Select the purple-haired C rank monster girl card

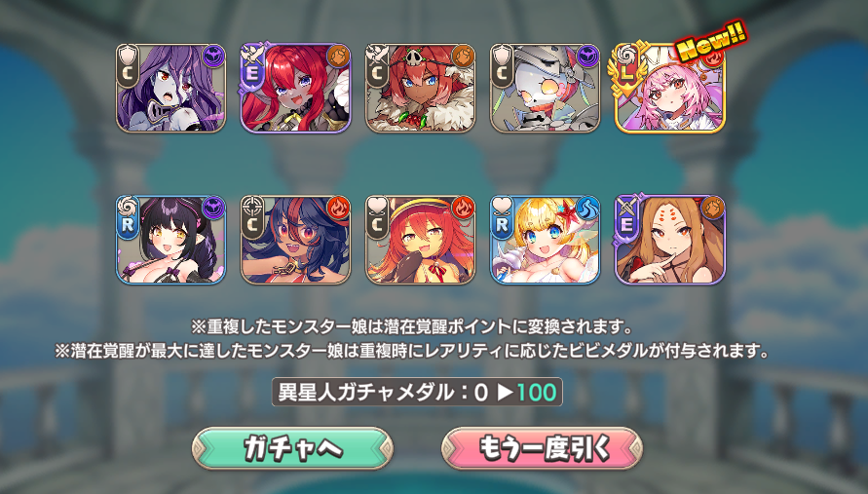pyautogui.click(x=170, y=88)
